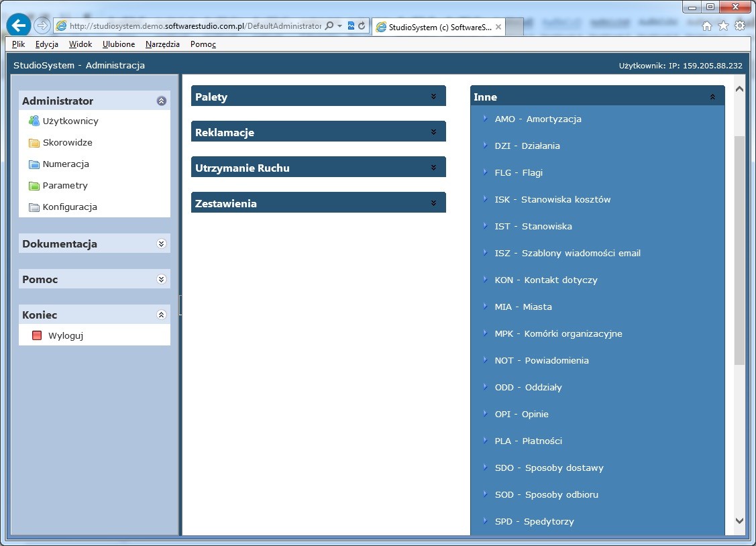This screenshot has width=756, height=546.
Task: Open favorites star icon
Action: [723, 26]
